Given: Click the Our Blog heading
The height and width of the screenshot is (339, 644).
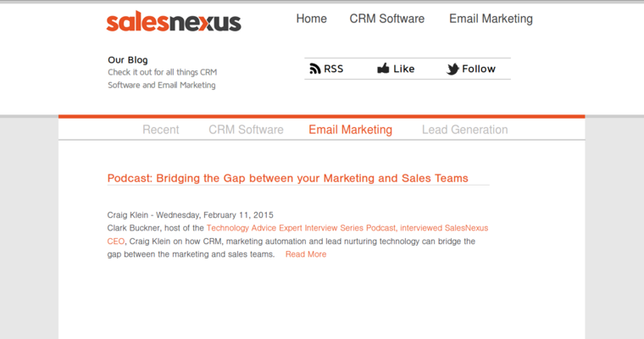Looking at the screenshot, I should pyautogui.click(x=128, y=59).
